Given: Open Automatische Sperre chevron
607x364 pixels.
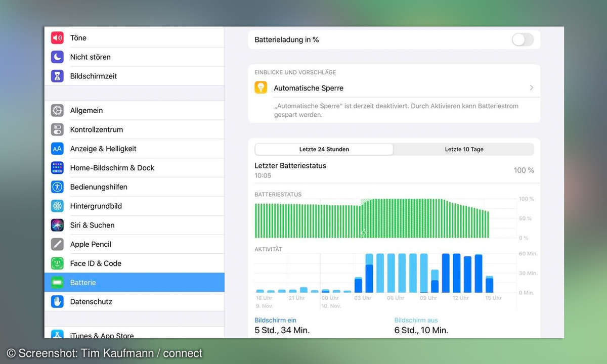Looking at the screenshot, I should click(x=531, y=87).
